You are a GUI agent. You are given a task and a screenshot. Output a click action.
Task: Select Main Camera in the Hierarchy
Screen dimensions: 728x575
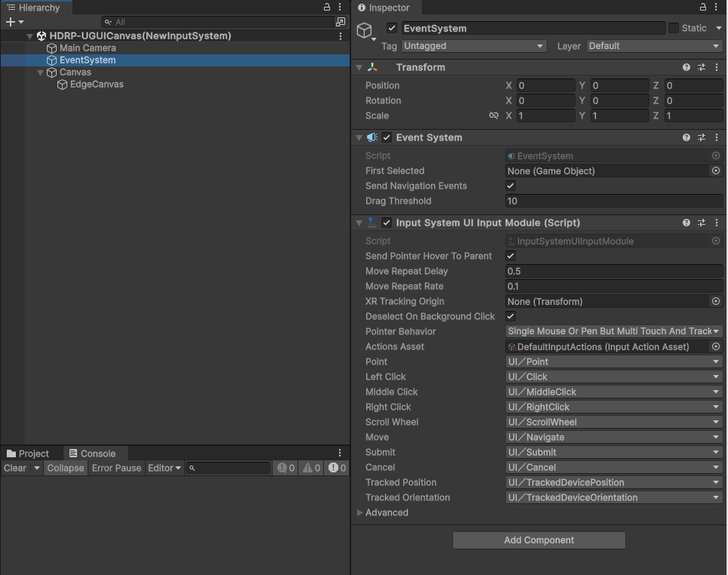pyautogui.click(x=88, y=48)
